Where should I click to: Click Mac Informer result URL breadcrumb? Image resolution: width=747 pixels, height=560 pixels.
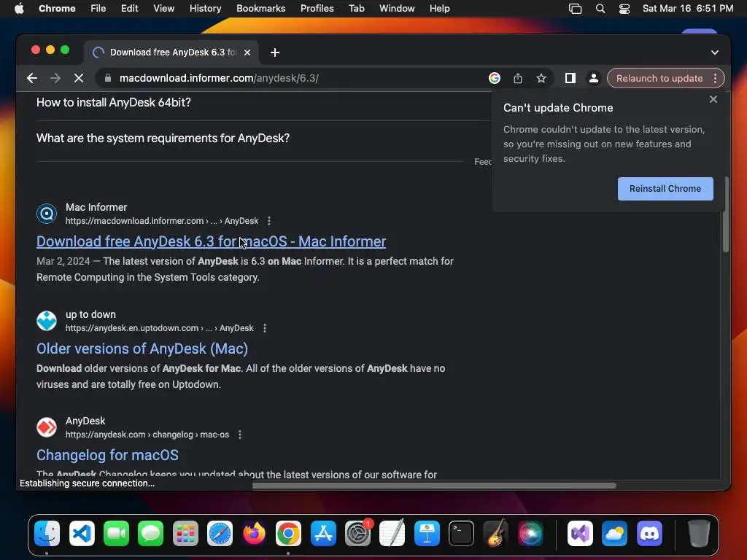click(162, 221)
